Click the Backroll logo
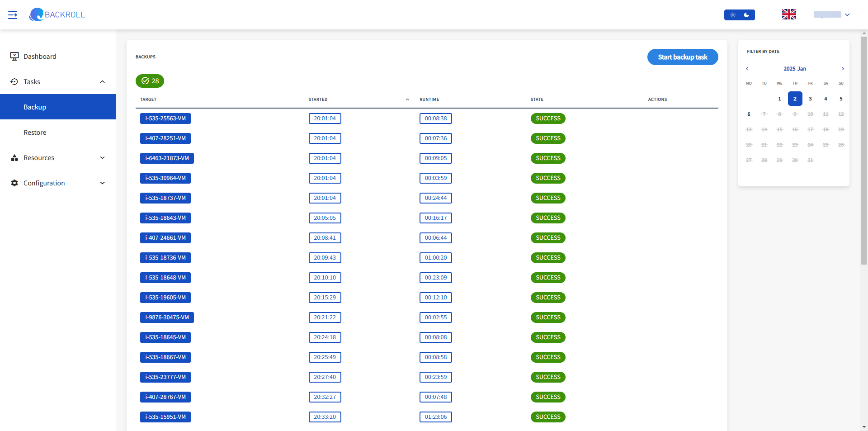The image size is (868, 431). 57,14
